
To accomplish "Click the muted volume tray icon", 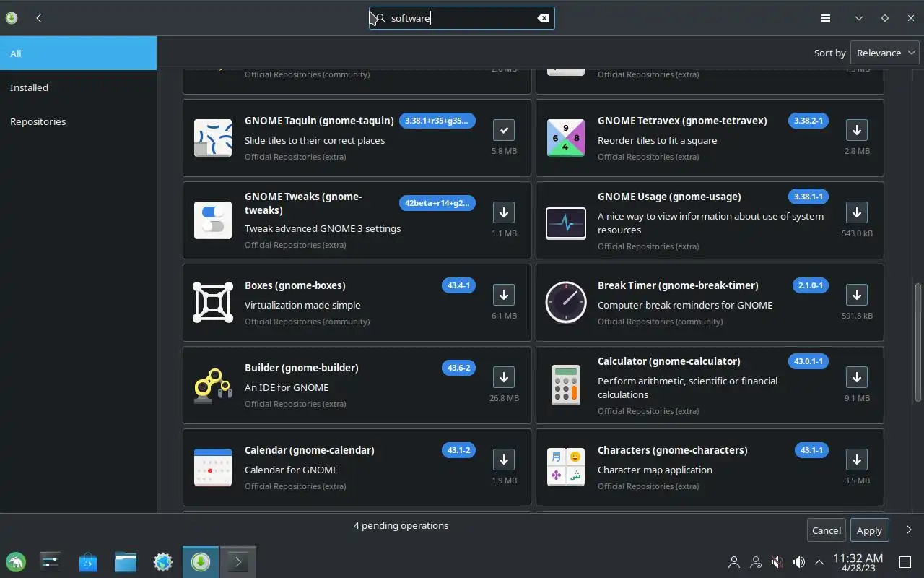I will click(777, 561).
